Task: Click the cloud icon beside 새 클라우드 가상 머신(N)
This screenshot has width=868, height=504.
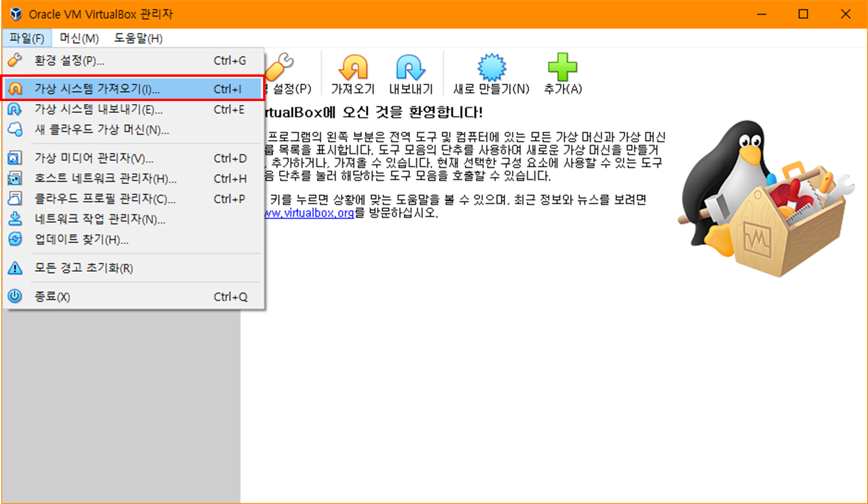Action: click(x=15, y=129)
